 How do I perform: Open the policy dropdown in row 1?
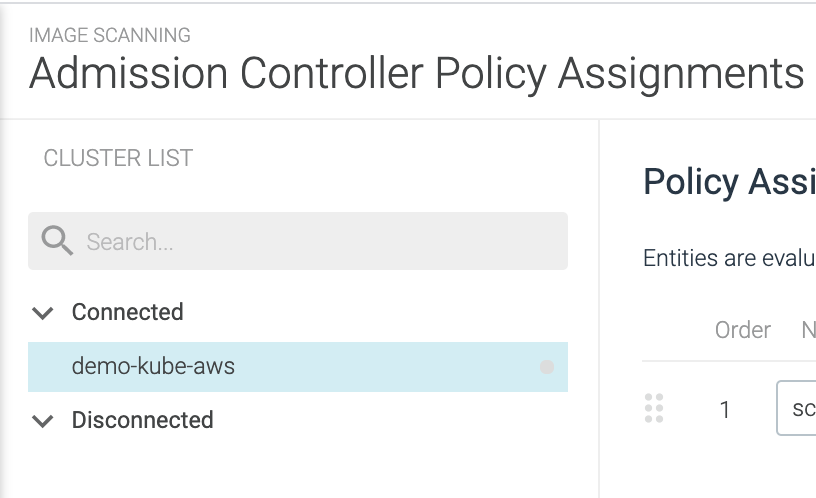tap(797, 408)
